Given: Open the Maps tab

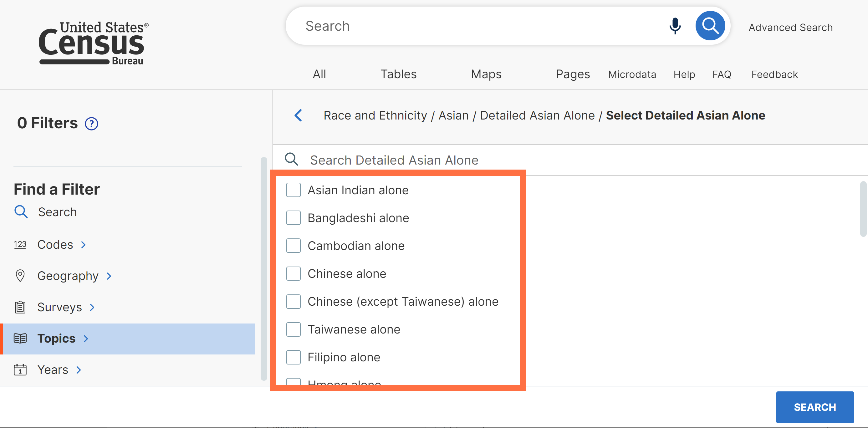Looking at the screenshot, I should point(486,74).
